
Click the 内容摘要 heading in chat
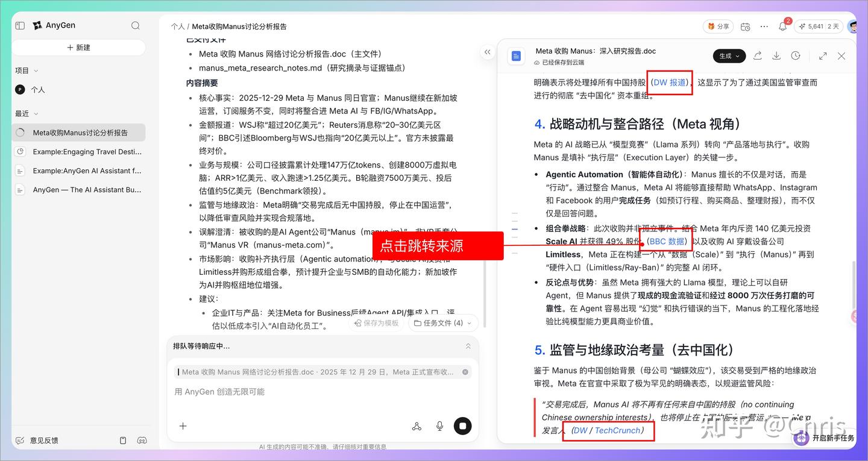click(x=202, y=83)
